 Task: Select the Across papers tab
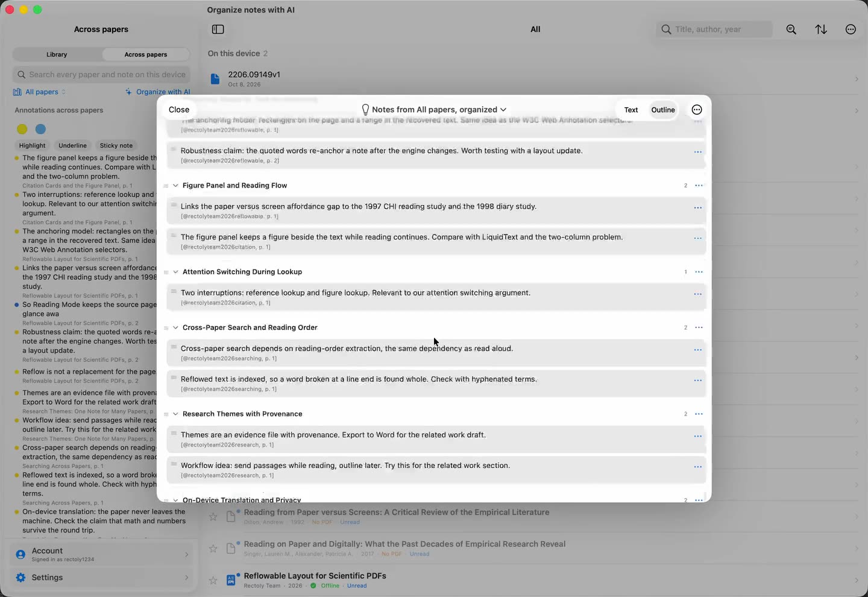[146, 54]
